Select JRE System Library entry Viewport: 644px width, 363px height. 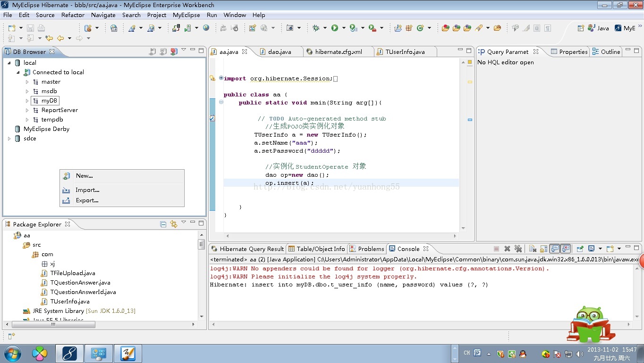coord(84,311)
